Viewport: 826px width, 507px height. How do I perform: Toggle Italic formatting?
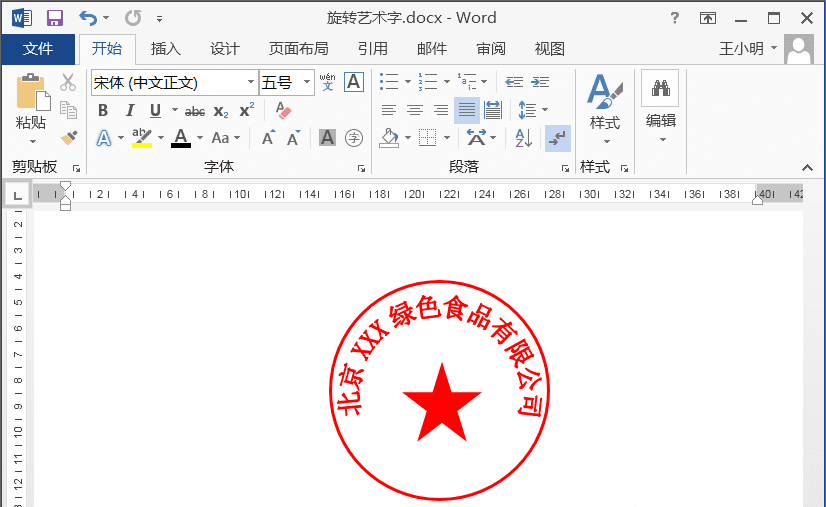click(x=130, y=111)
